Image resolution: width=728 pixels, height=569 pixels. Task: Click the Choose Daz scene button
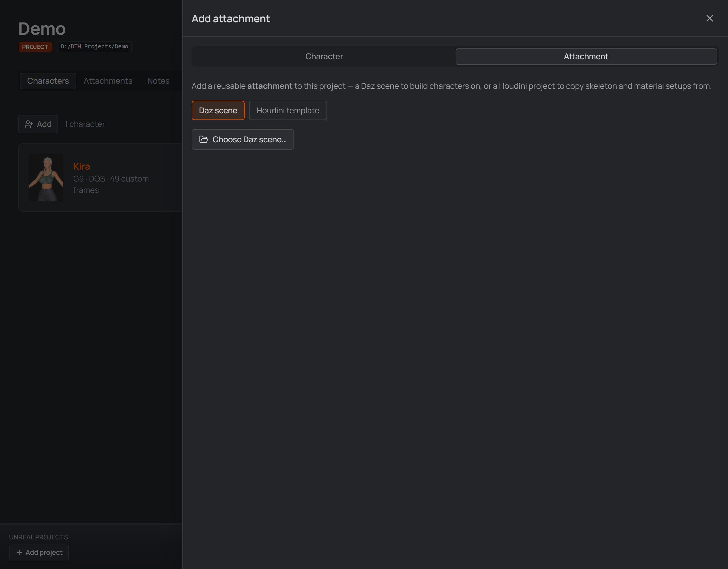coord(243,139)
